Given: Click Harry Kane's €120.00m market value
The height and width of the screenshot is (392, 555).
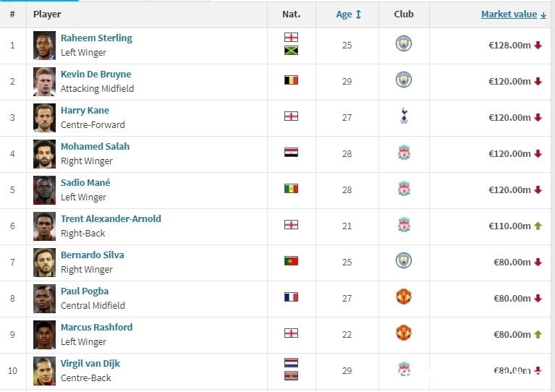Looking at the screenshot, I should tap(509, 117).
